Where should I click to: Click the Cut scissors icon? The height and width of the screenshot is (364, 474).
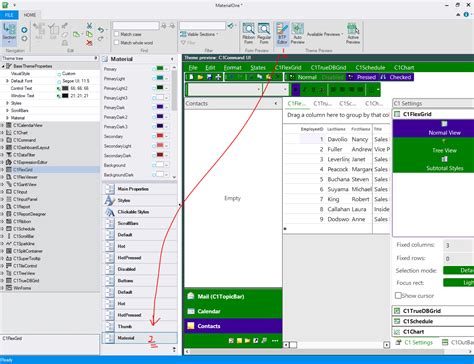click(89, 26)
